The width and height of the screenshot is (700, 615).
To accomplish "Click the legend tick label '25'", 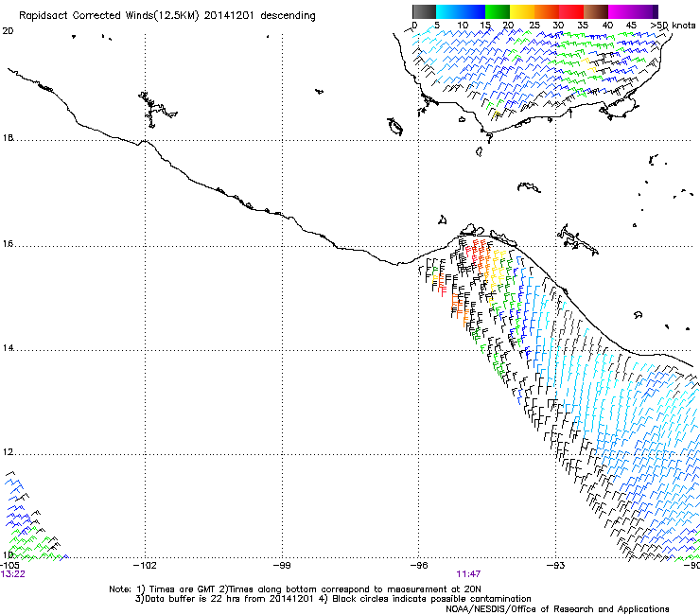I will [534, 26].
